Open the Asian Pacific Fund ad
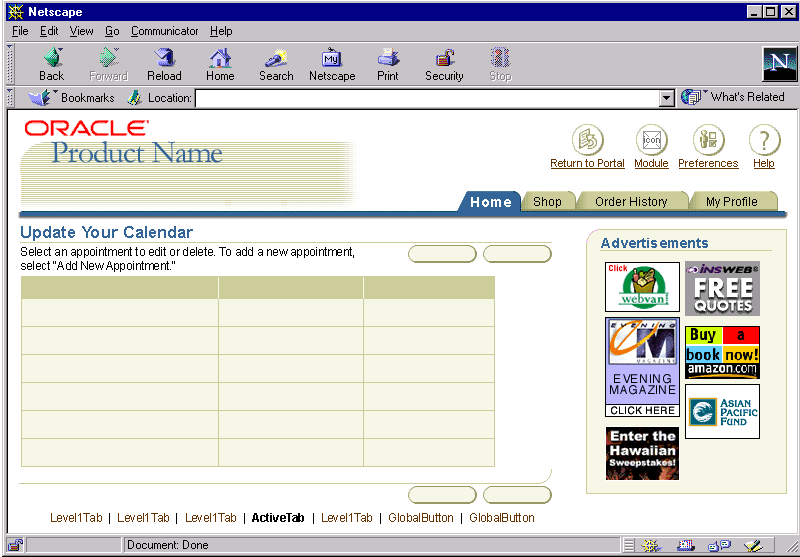 (x=722, y=412)
